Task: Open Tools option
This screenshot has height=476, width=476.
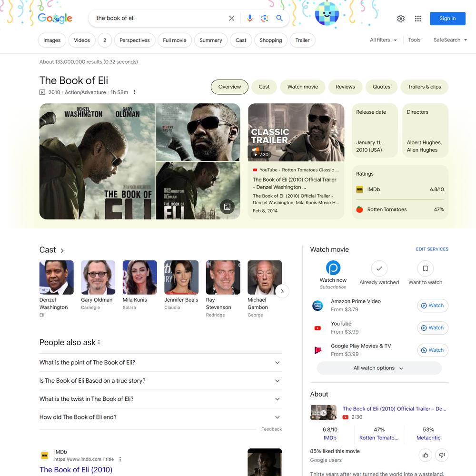Action: pyautogui.click(x=414, y=40)
